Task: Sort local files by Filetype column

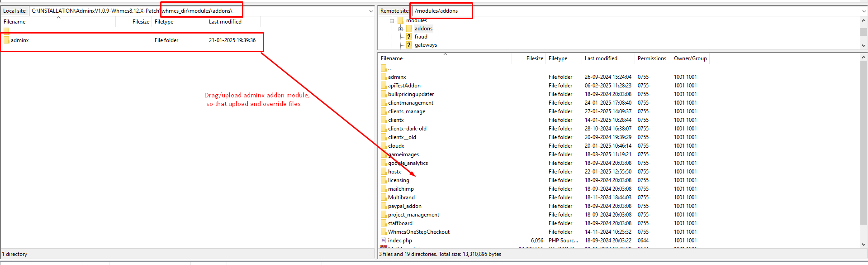Action: [x=164, y=22]
